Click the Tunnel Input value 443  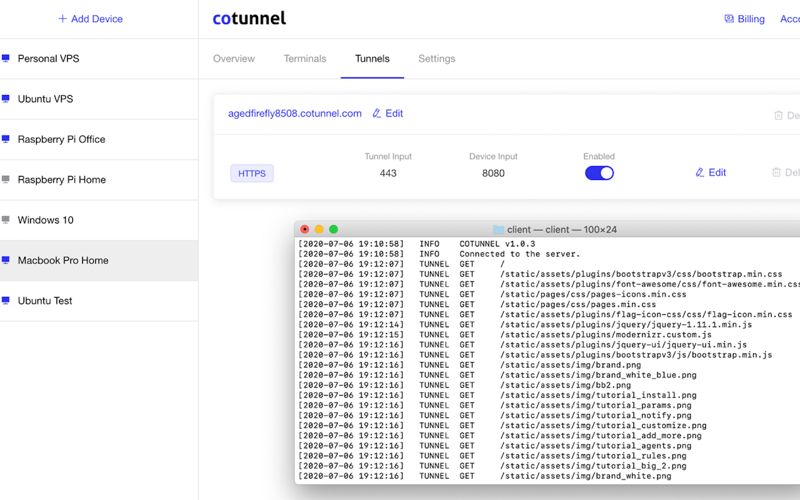pyautogui.click(x=388, y=173)
